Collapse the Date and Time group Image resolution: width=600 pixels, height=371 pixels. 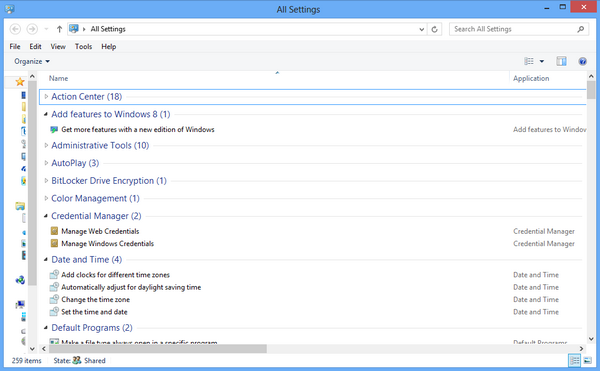(46, 260)
